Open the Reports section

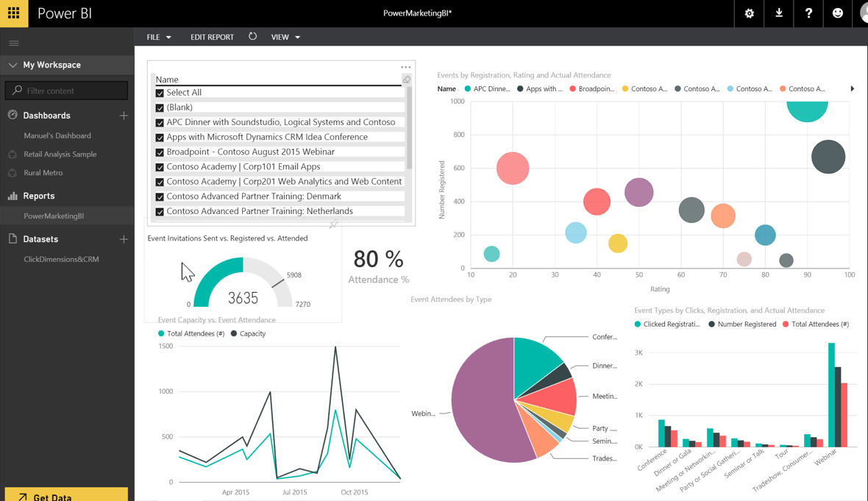39,196
